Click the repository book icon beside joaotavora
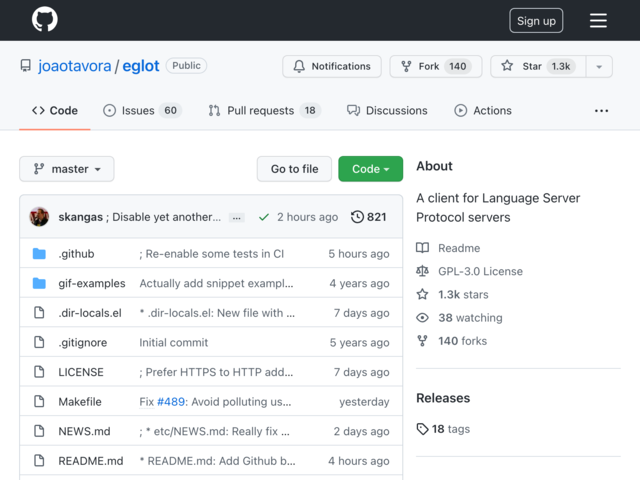 (26, 66)
